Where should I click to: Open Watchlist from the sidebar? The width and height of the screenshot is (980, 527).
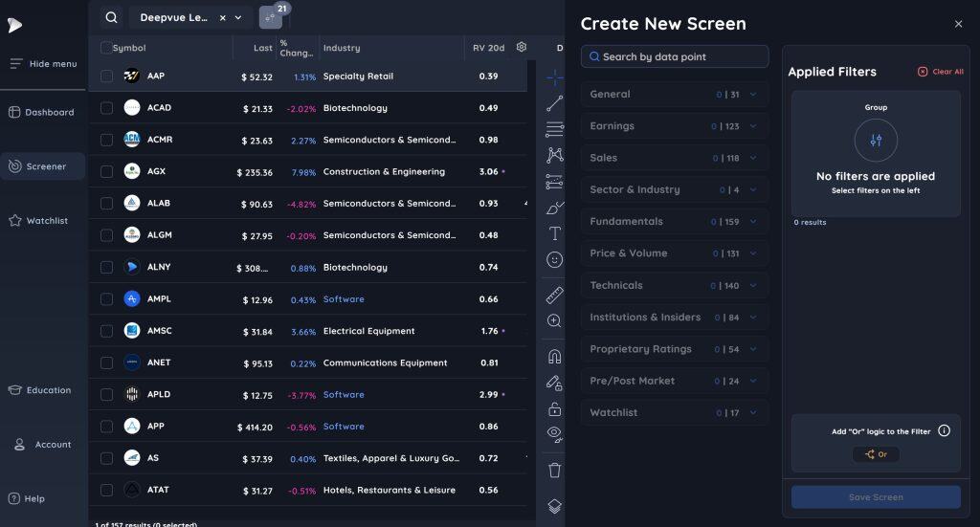point(38,221)
